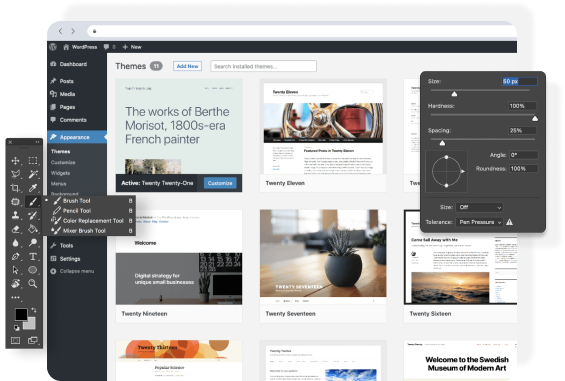Choose the Crop tool
Image resolution: width=565 pixels, height=381 pixels.
coord(15,188)
